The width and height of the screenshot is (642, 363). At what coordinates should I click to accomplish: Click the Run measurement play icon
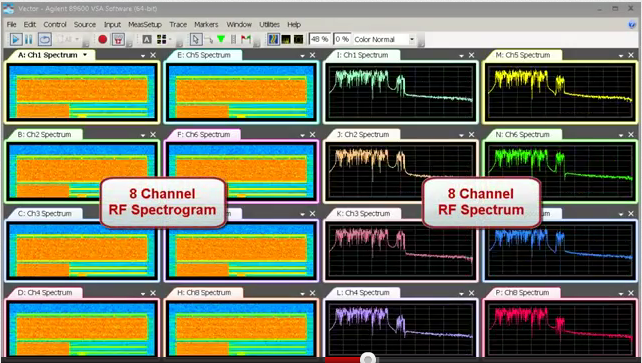(x=16, y=39)
